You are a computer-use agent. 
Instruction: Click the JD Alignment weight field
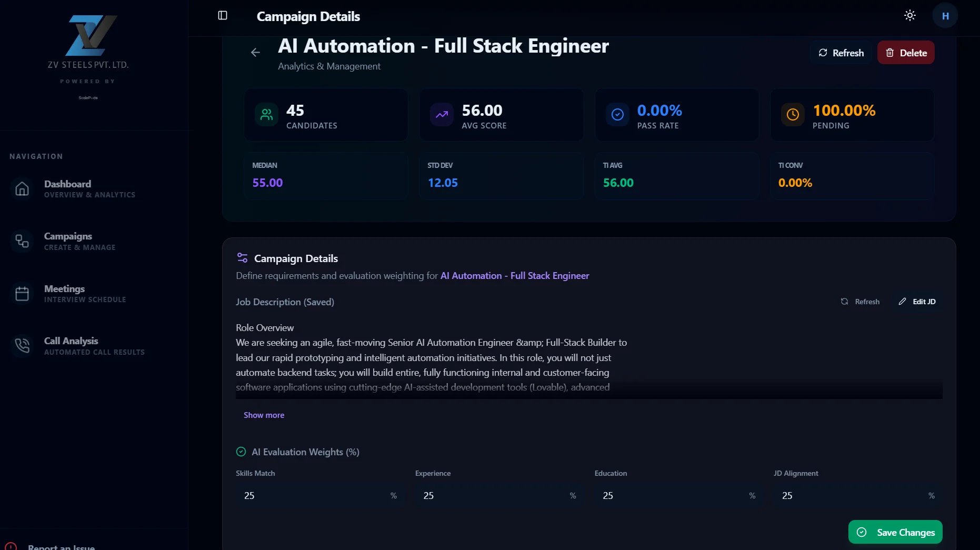(x=858, y=495)
